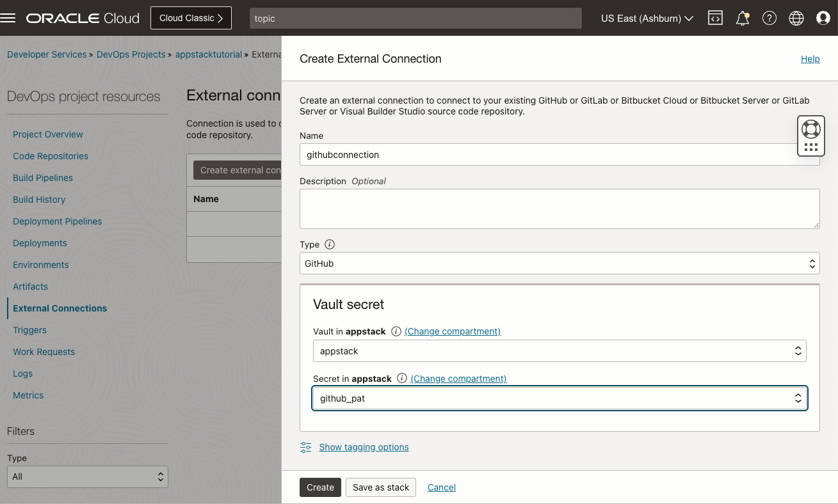Click the Vault secret heading
This screenshot has height=504, width=838.
click(x=348, y=304)
